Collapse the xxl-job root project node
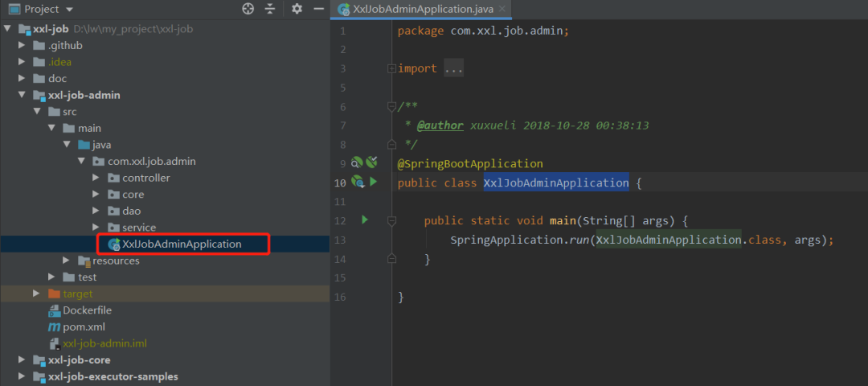The width and height of the screenshot is (868, 386). click(x=7, y=29)
